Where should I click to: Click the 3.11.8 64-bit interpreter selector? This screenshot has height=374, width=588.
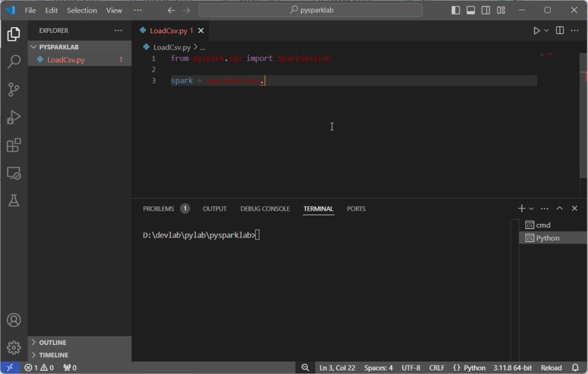pyautogui.click(x=513, y=367)
